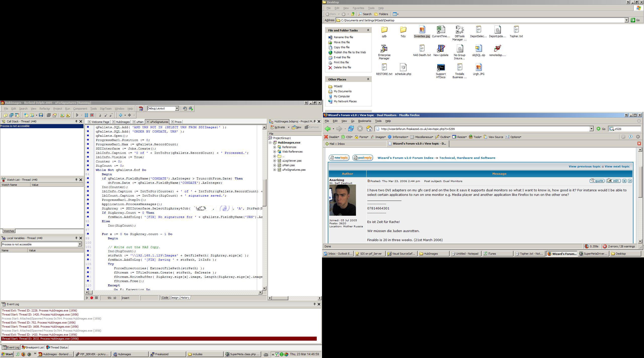Click the 'View next topic' link
The image size is (644, 358).
pos(617,166)
